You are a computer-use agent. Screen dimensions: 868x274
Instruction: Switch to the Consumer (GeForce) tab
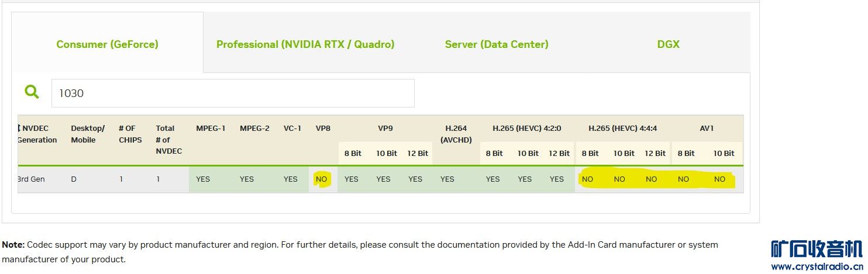tap(107, 44)
